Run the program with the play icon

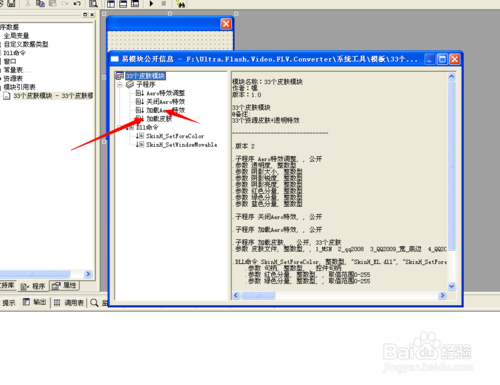coord(151,4)
